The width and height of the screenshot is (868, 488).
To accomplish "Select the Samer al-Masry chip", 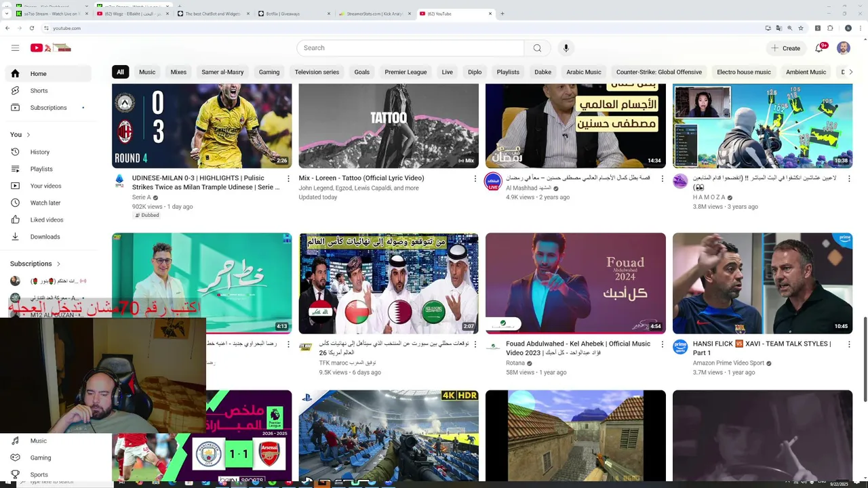I will tap(222, 72).
